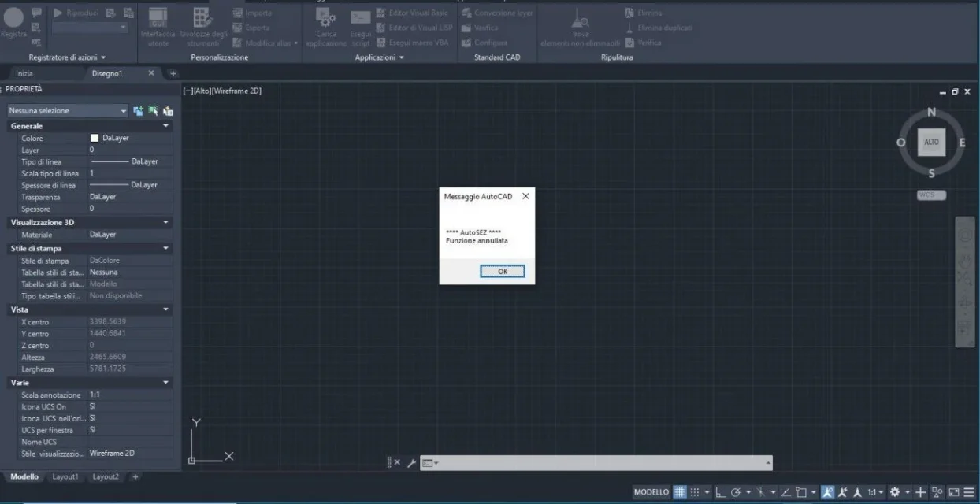
Task: Toggle ortho mode in the status bar
Action: 721,492
